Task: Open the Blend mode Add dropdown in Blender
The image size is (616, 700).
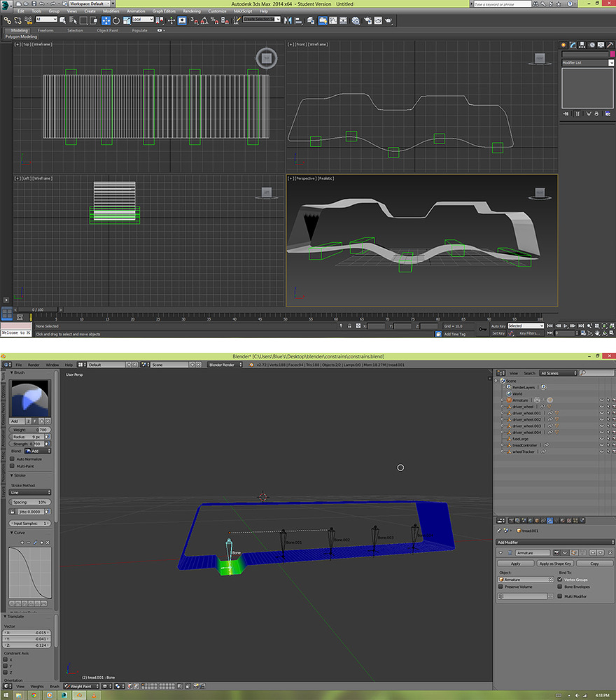Action: (x=38, y=451)
